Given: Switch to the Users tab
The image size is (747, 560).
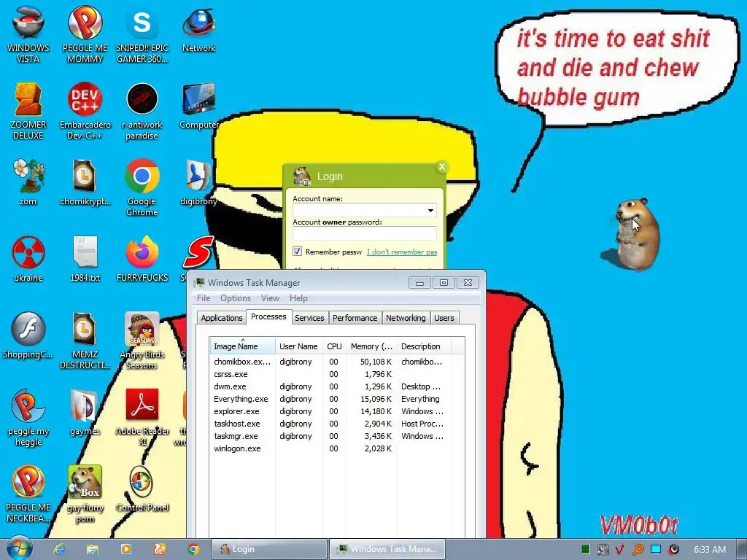Looking at the screenshot, I should click(x=444, y=318).
